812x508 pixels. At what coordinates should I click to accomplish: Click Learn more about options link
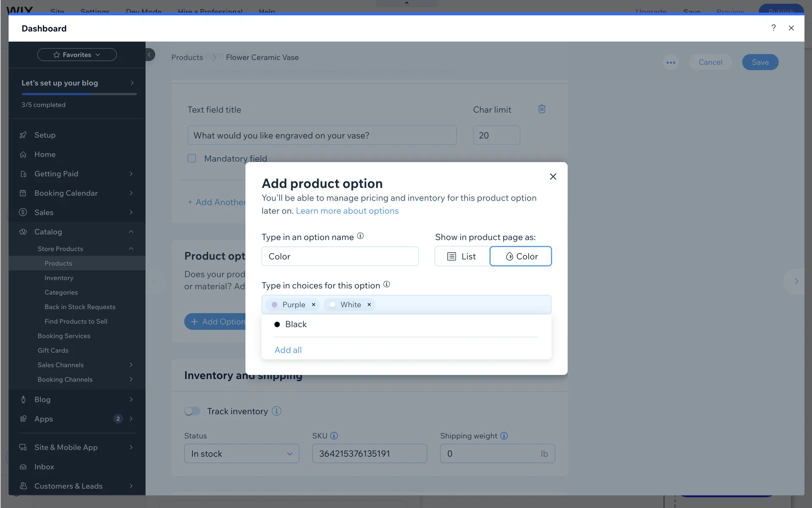pyautogui.click(x=347, y=211)
